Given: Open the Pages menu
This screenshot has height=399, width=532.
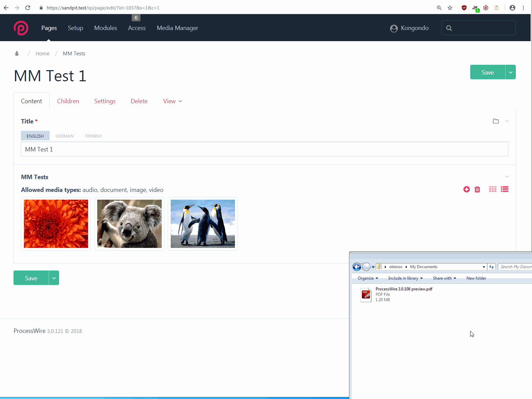Looking at the screenshot, I should (49, 28).
